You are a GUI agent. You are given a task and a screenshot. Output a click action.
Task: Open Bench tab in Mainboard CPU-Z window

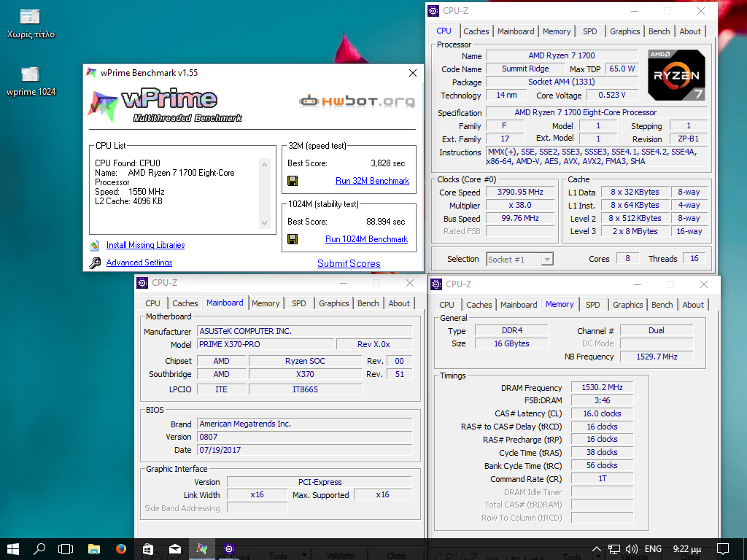(368, 303)
